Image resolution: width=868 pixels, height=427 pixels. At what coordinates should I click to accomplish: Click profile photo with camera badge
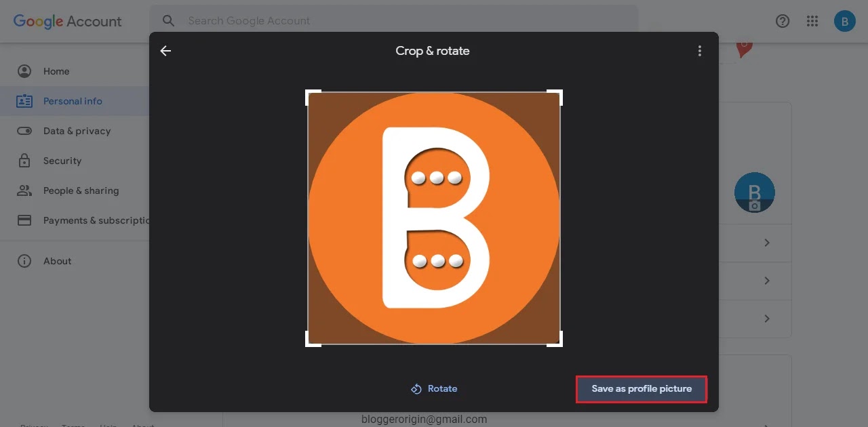(x=755, y=192)
